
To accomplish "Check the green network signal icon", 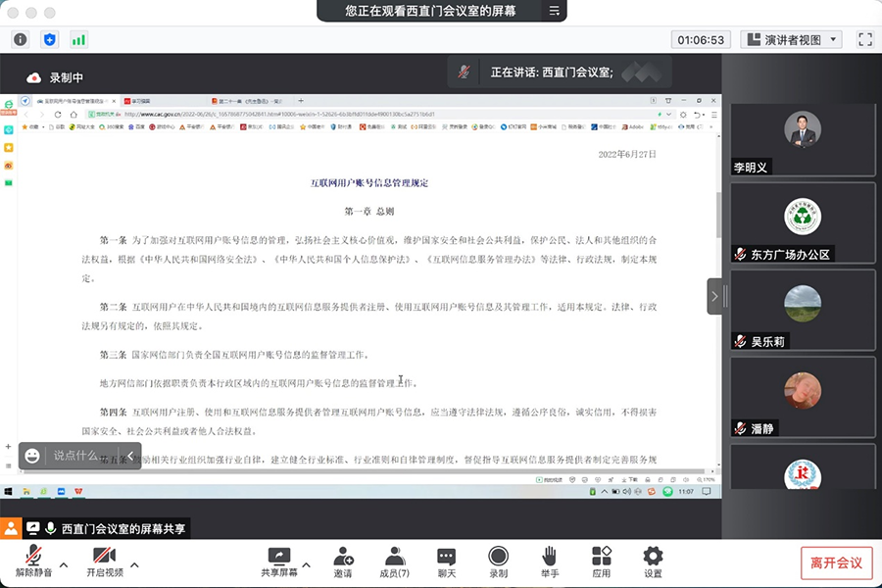I will [x=78, y=39].
